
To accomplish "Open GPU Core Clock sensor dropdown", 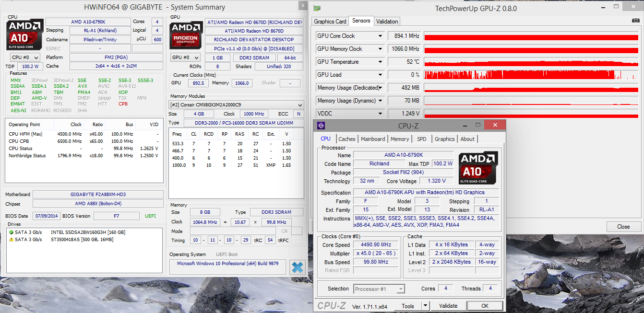I will pyautogui.click(x=381, y=36).
